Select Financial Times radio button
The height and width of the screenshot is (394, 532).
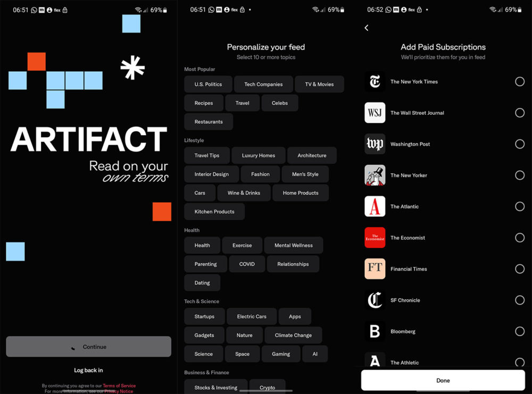click(x=519, y=269)
